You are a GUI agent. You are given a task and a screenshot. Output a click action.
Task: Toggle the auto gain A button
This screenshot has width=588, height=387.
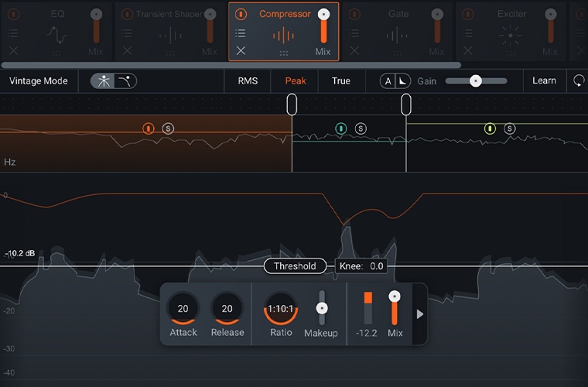(x=388, y=81)
